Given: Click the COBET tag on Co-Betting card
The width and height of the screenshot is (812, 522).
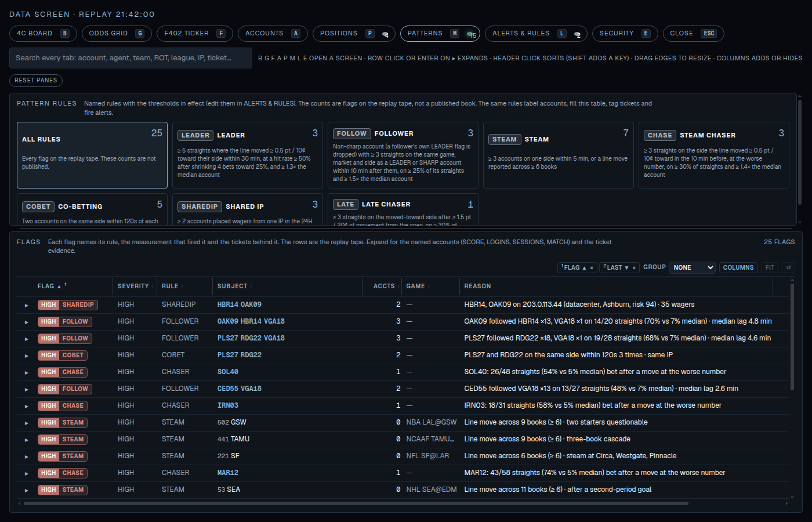Looking at the screenshot, I should (x=38, y=206).
